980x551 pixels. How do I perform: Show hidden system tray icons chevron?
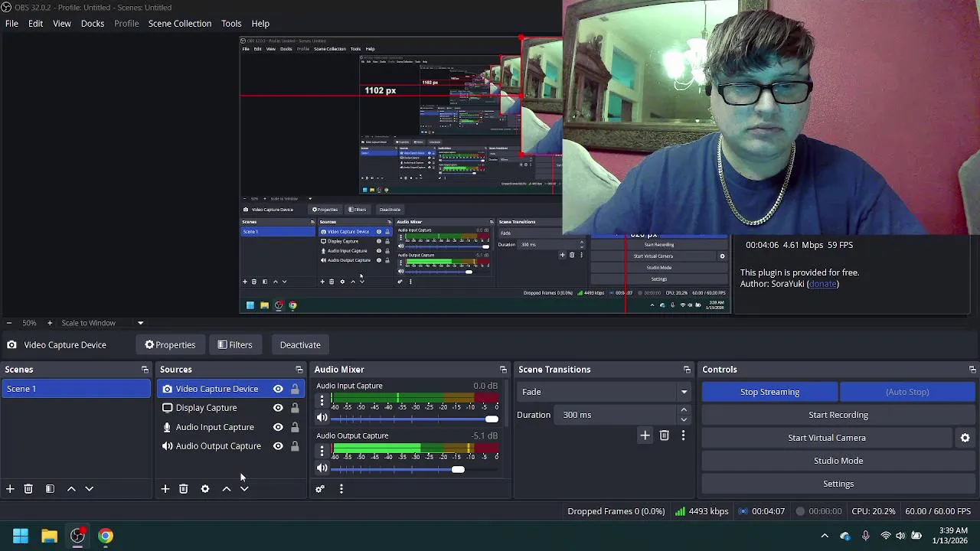[x=825, y=536]
